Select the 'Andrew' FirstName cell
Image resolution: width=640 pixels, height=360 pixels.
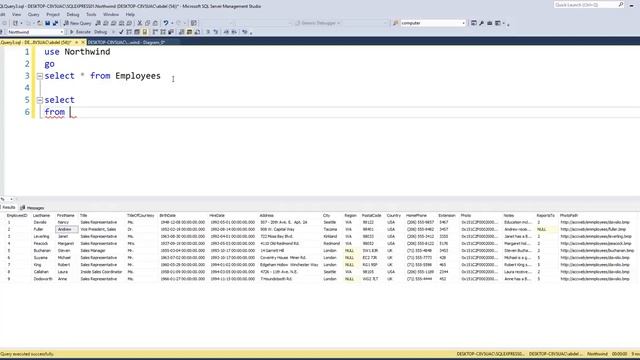click(66, 229)
